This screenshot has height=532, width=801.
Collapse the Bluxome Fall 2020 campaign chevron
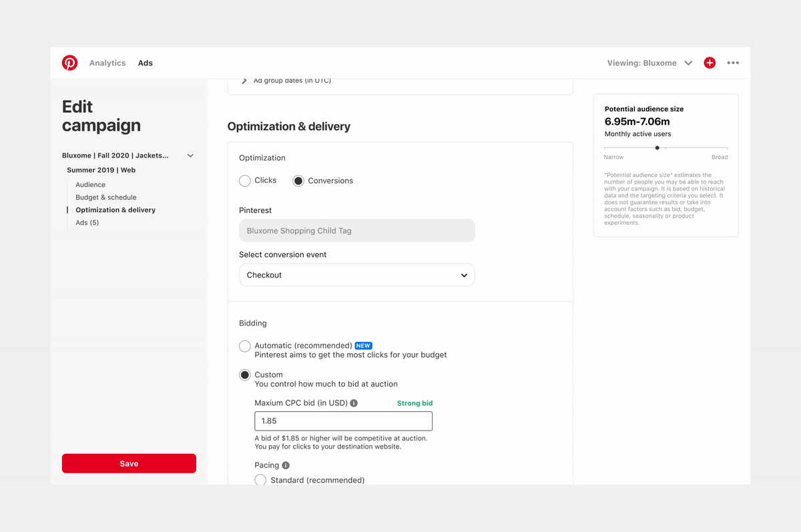(x=190, y=156)
